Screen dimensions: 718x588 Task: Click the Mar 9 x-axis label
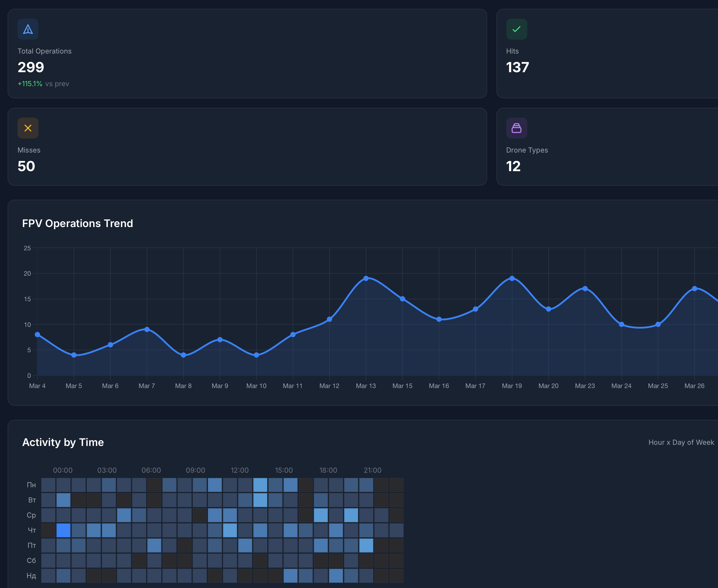click(220, 386)
